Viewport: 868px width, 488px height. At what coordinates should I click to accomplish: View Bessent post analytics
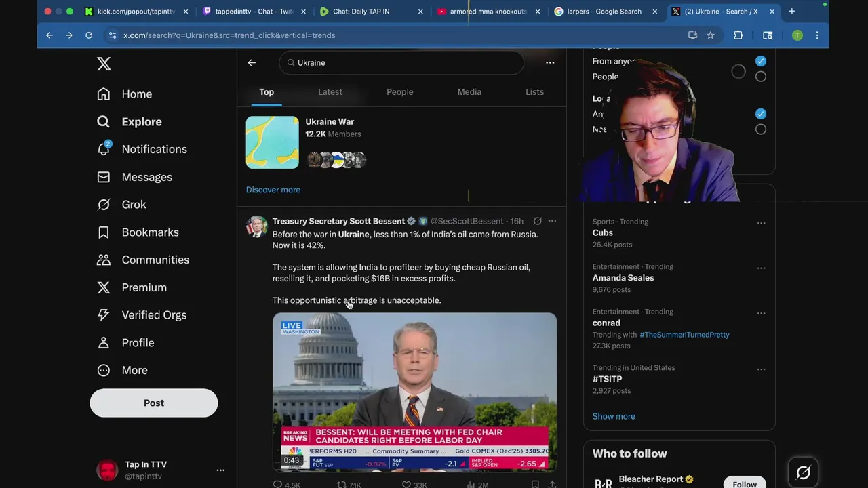click(x=477, y=485)
